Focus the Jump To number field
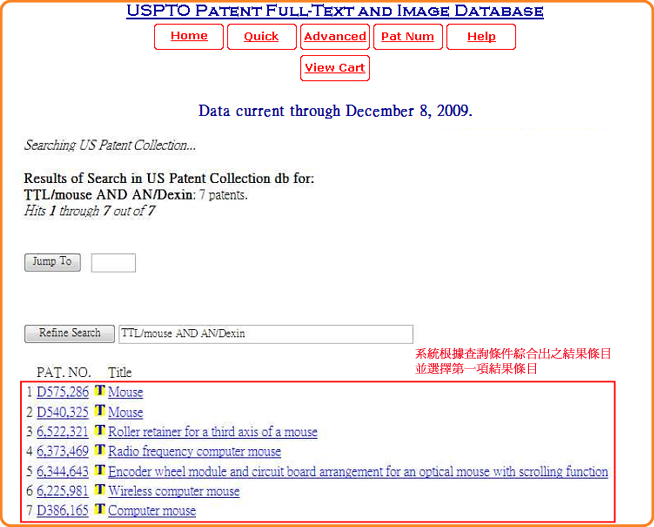Image resolution: width=654 pixels, height=527 pixels. (x=113, y=263)
